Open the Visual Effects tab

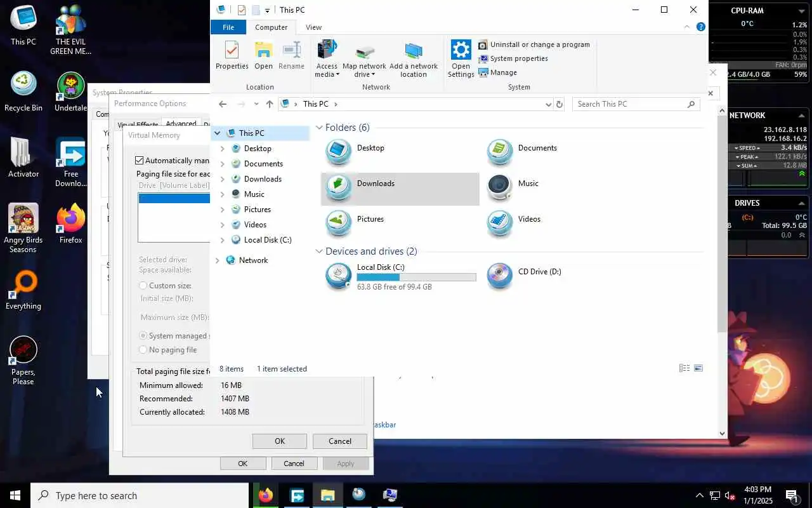138,124
